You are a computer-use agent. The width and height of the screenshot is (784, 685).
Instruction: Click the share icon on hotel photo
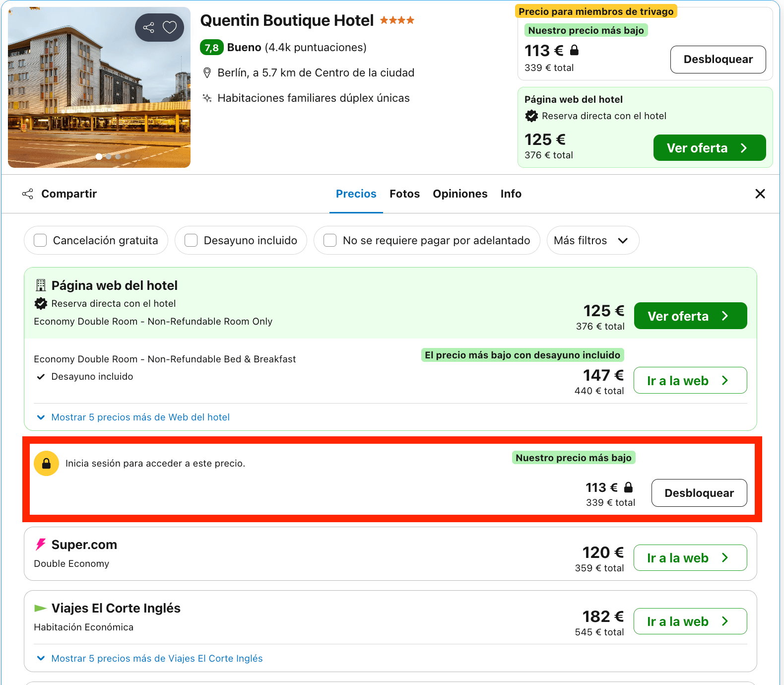(148, 27)
